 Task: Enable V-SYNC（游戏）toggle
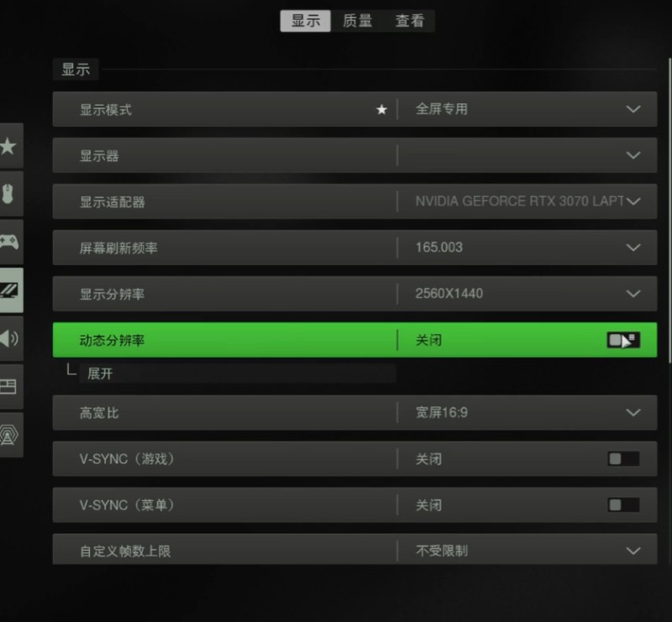coord(623,459)
